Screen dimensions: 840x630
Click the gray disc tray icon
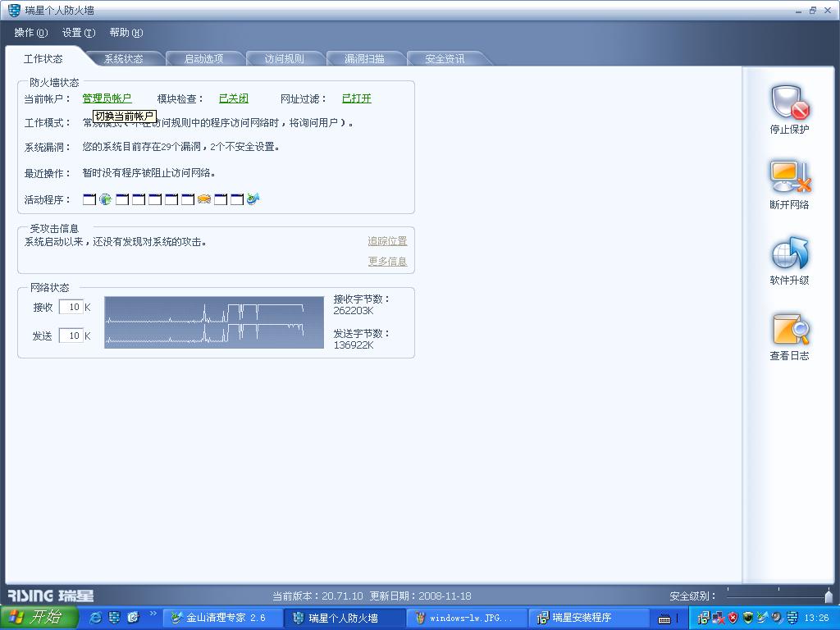click(x=777, y=619)
